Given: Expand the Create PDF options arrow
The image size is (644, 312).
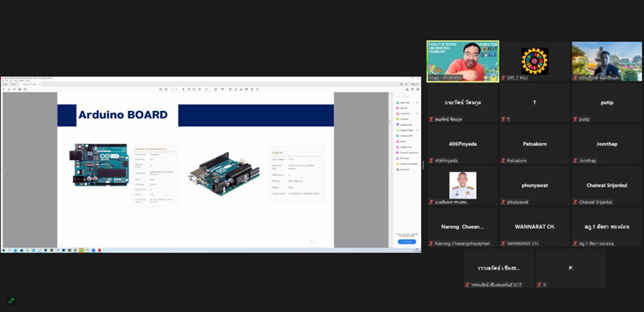Looking at the screenshot, I should [417, 114].
